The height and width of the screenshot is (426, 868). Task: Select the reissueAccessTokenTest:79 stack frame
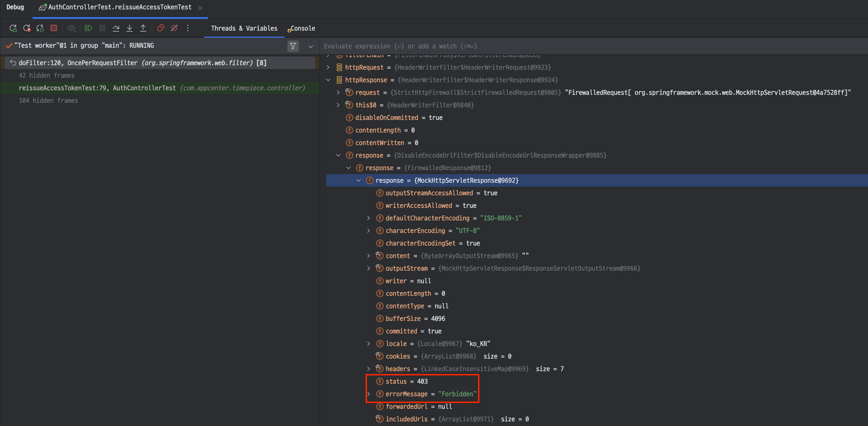click(162, 88)
